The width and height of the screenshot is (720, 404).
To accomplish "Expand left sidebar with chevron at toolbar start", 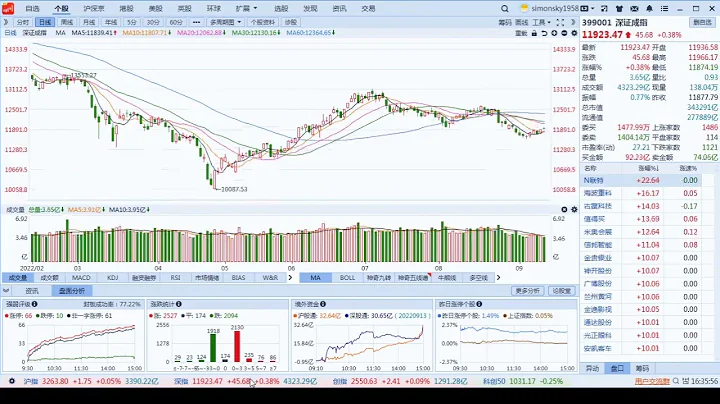I will point(6,22).
